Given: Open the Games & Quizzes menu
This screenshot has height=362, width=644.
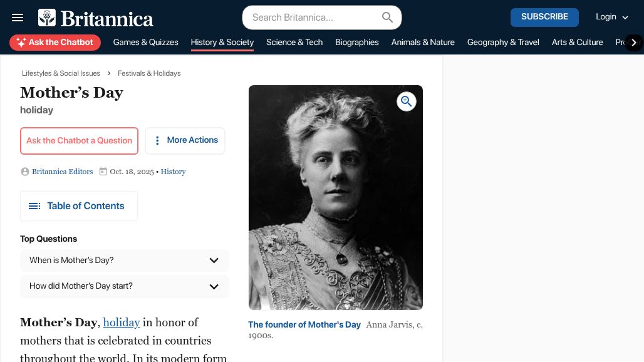Looking at the screenshot, I should tap(145, 43).
